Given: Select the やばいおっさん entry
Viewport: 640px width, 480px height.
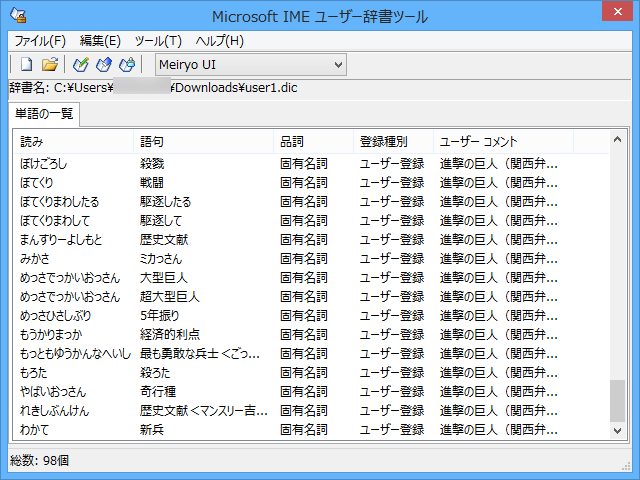Looking at the screenshot, I should (53, 391).
